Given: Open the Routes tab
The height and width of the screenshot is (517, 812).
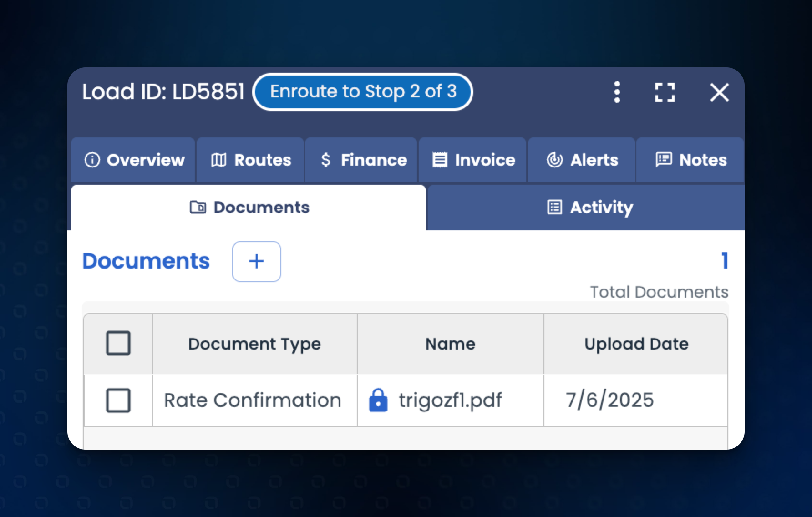Looking at the screenshot, I should pos(250,160).
